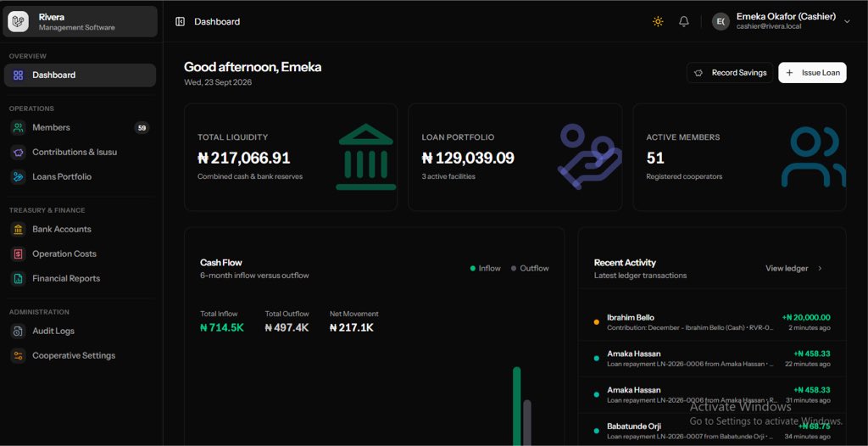The height and width of the screenshot is (446, 868).
Task: Open Financial Reports
Action: (80, 278)
